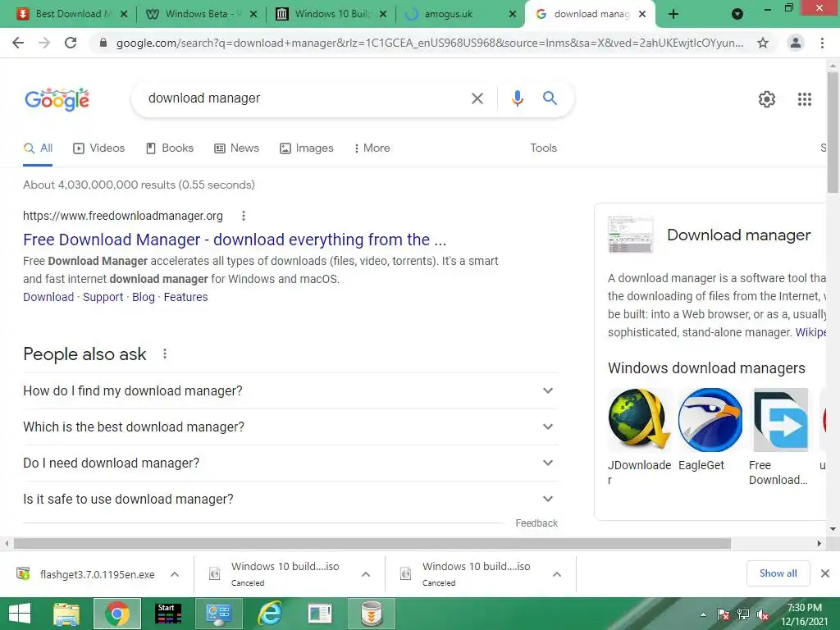Screen dimensions: 840x630
Task: Open options for second canceled Windows 10 iso
Action: pos(557,574)
